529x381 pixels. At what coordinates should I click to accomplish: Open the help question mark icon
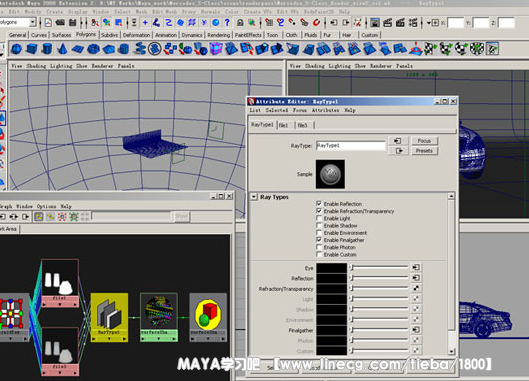(227, 23)
